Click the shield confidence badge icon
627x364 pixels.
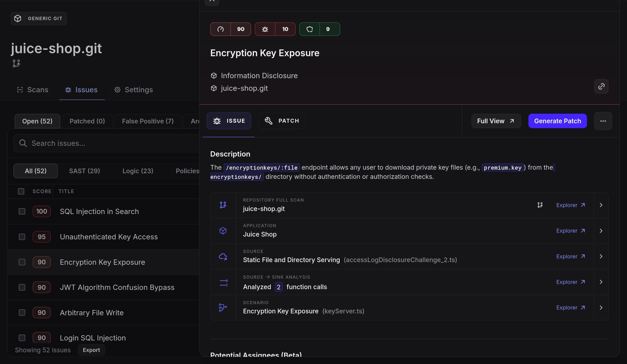pos(309,29)
